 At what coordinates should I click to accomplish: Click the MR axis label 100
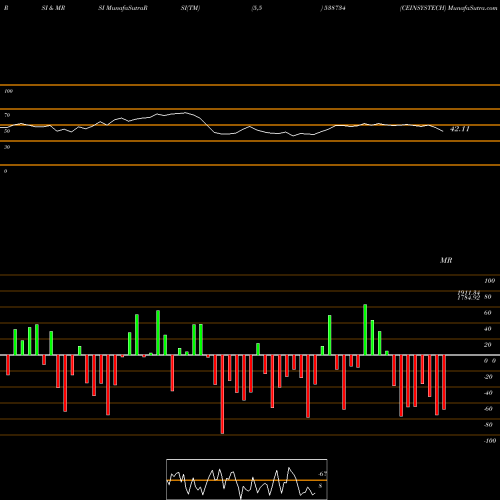tap(490, 281)
